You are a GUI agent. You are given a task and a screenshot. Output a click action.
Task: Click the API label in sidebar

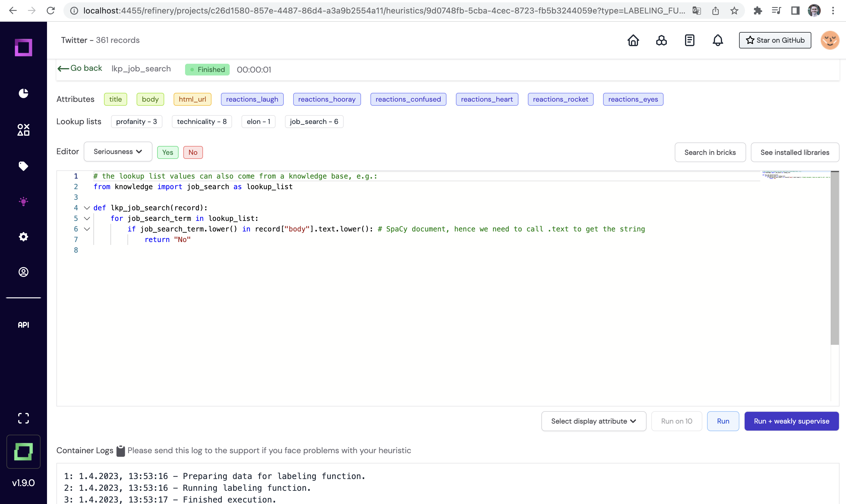pyautogui.click(x=23, y=325)
